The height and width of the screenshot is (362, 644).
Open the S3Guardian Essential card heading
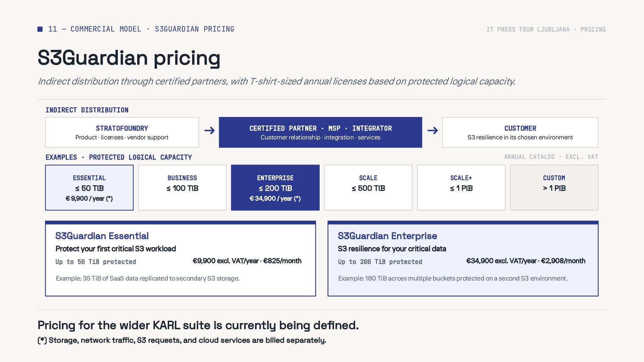pos(102,236)
